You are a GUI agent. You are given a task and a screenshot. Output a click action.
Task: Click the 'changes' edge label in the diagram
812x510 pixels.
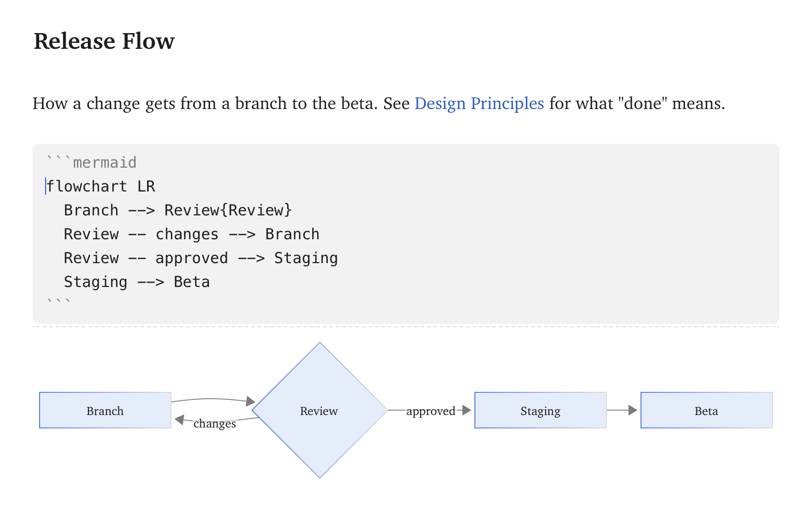point(214,424)
